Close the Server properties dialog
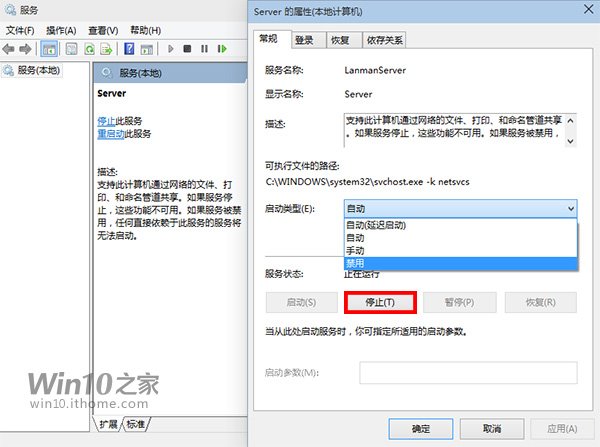This screenshot has width=600, height=447. [x=589, y=10]
